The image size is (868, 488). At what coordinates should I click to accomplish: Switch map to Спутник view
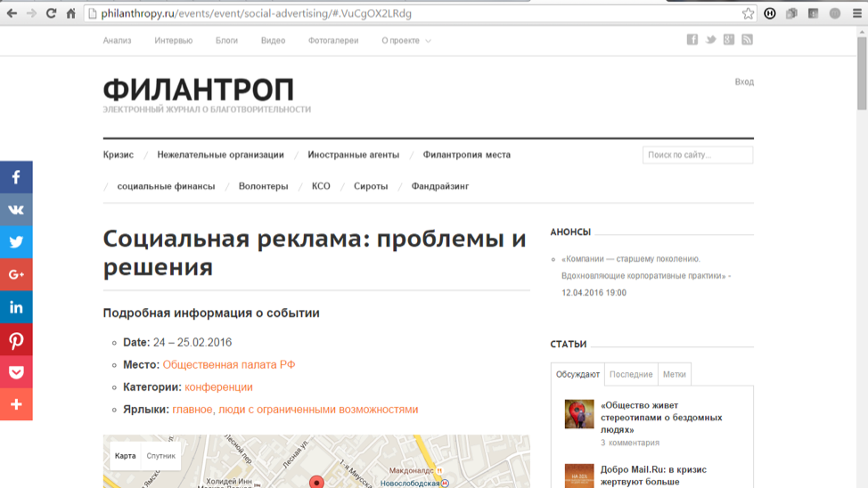(x=160, y=456)
